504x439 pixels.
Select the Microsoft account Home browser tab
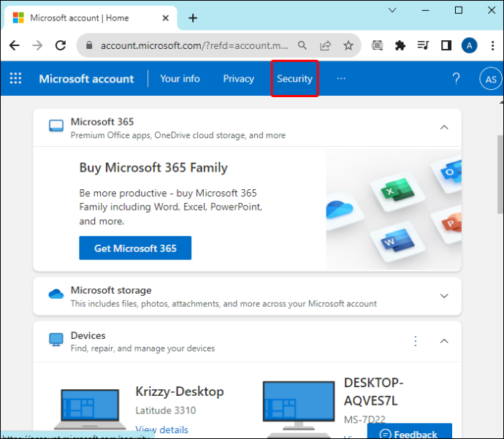(90, 18)
